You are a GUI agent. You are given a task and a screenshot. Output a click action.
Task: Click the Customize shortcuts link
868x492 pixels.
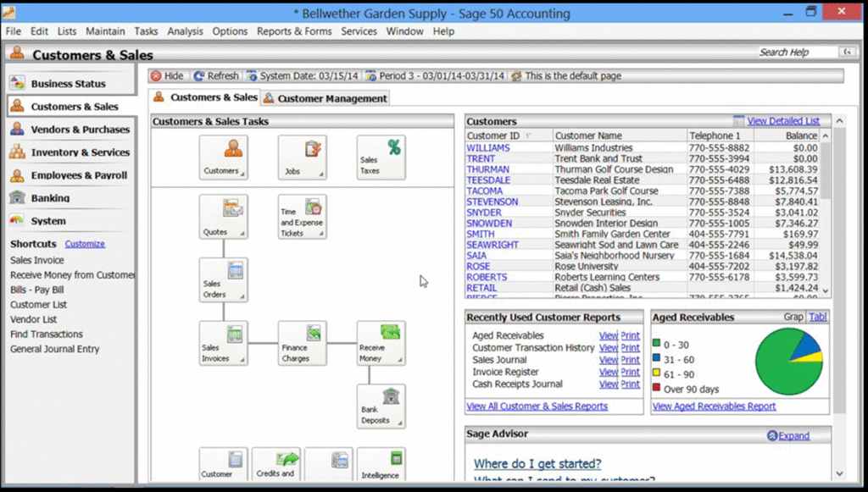tap(85, 244)
